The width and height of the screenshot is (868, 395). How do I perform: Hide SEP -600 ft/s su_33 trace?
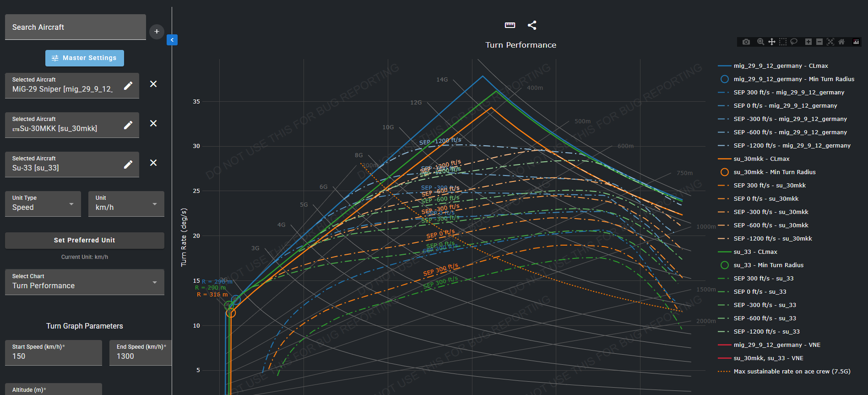(x=758, y=318)
